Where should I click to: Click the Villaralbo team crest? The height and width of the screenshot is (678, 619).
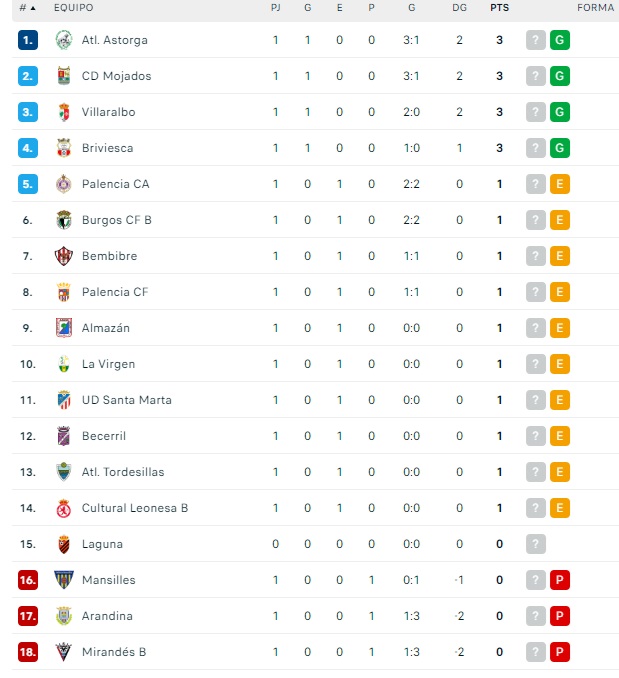(64, 112)
